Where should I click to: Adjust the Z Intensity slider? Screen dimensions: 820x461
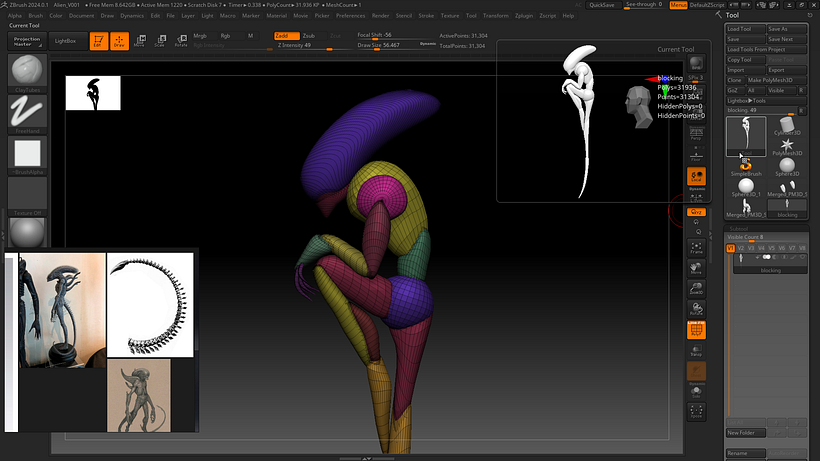[309, 45]
